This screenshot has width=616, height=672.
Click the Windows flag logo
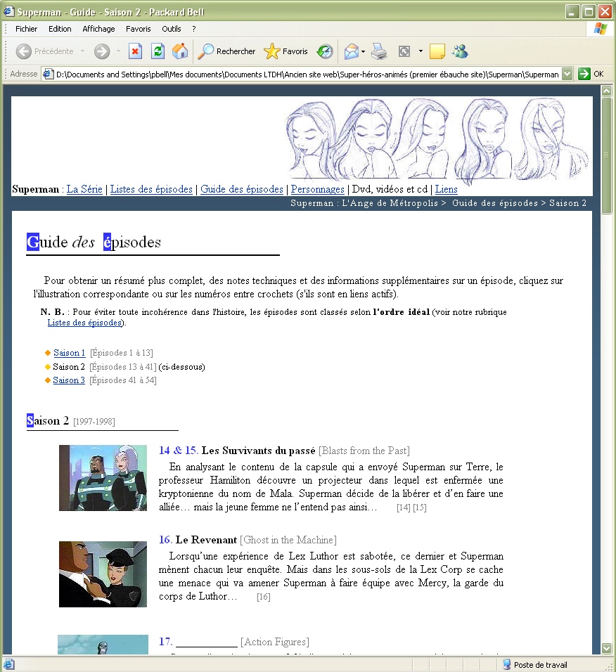(600, 29)
